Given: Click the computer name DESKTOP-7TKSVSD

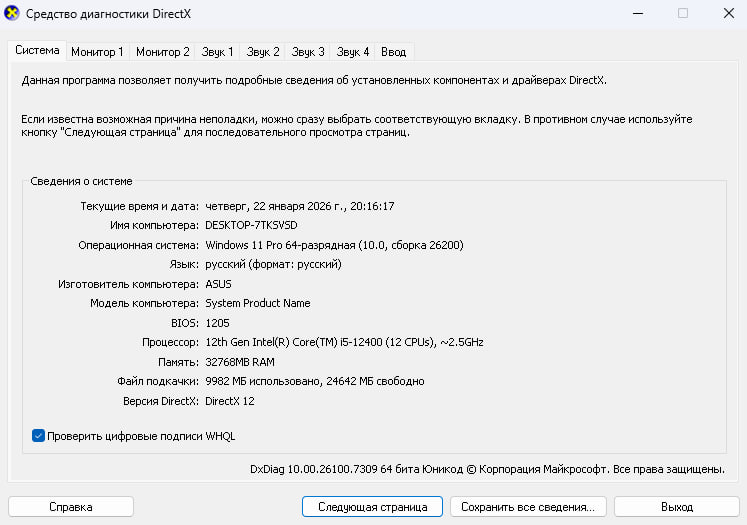Looking at the screenshot, I should [x=251, y=225].
